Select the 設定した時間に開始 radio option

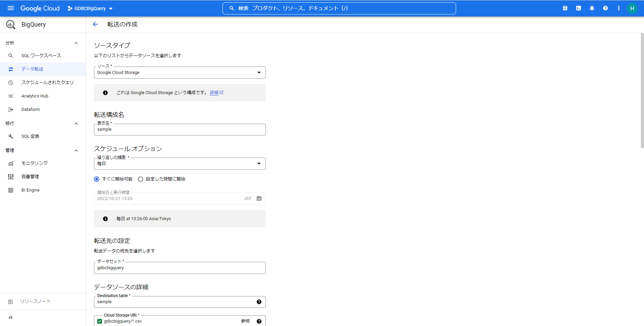point(141,179)
